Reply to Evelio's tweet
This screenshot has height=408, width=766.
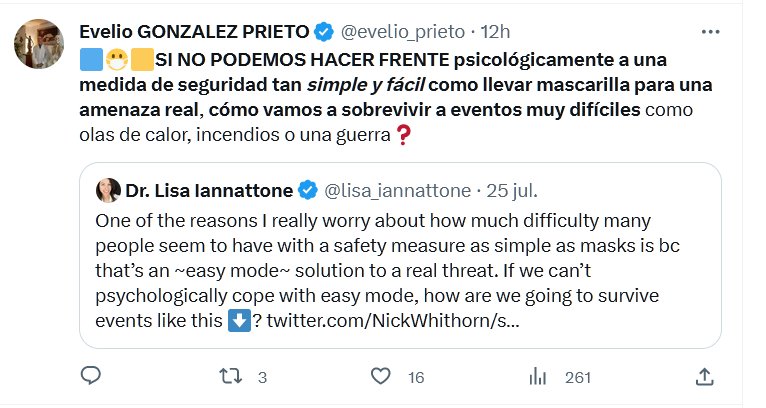(x=91, y=376)
